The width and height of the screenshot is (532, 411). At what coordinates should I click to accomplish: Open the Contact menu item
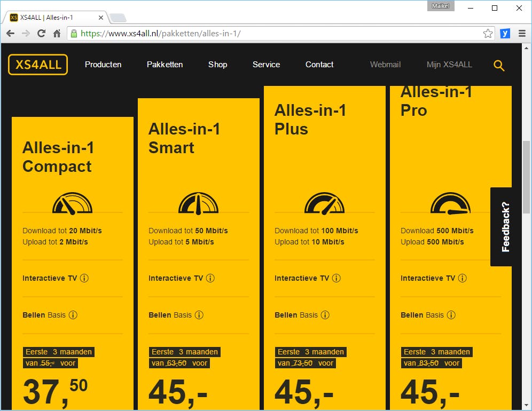click(319, 65)
